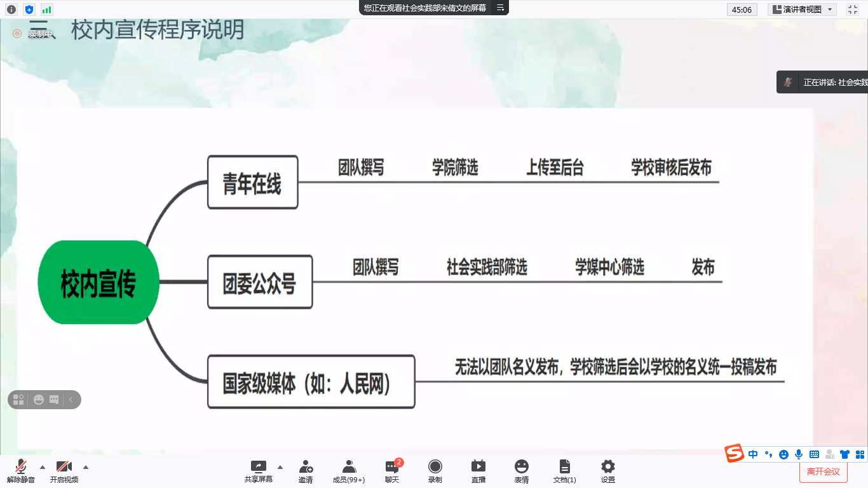
Task: Open 聊天 chat with unread messages
Action: pyautogui.click(x=392, y=471)
